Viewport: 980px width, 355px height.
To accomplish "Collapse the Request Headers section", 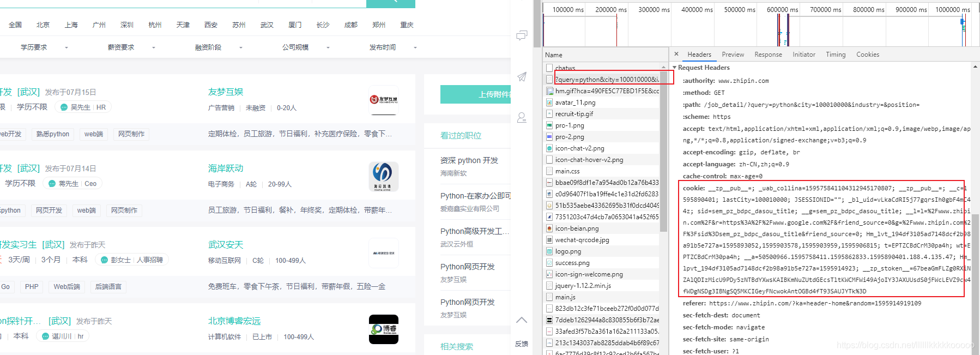I will [x=675, y=68].
